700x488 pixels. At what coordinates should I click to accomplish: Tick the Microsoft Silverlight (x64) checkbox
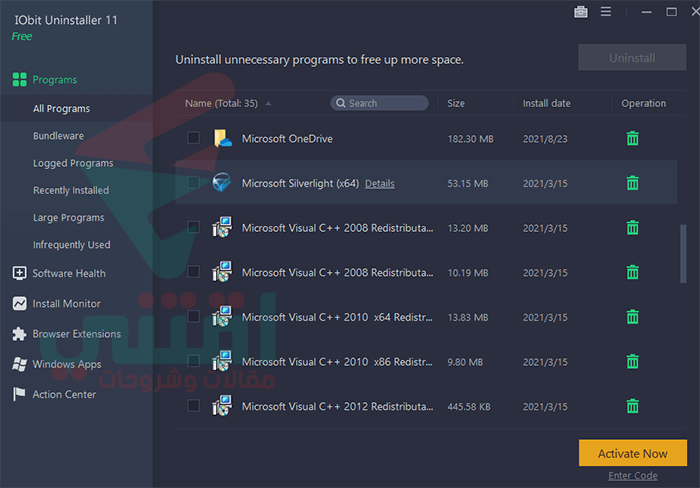tap(193, 182)
